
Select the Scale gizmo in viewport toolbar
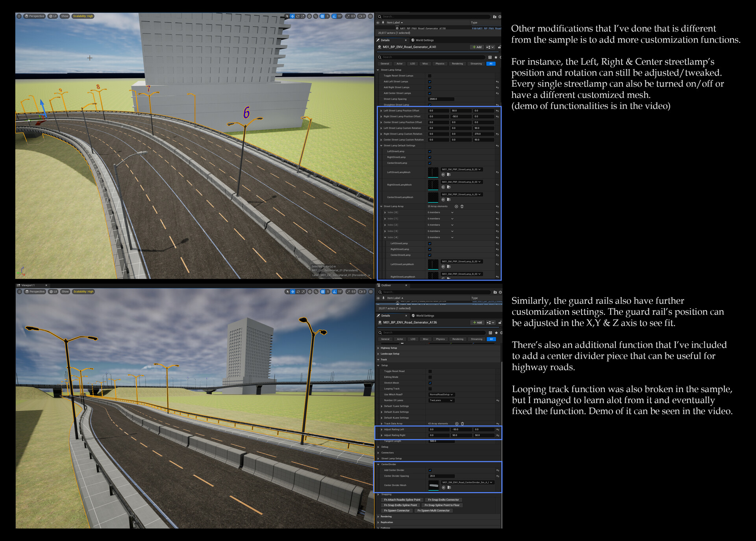click(x=303, y=16)
